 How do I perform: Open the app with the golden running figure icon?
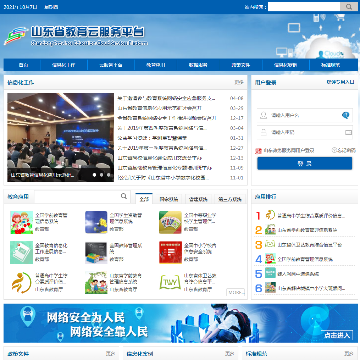(22, 282)
